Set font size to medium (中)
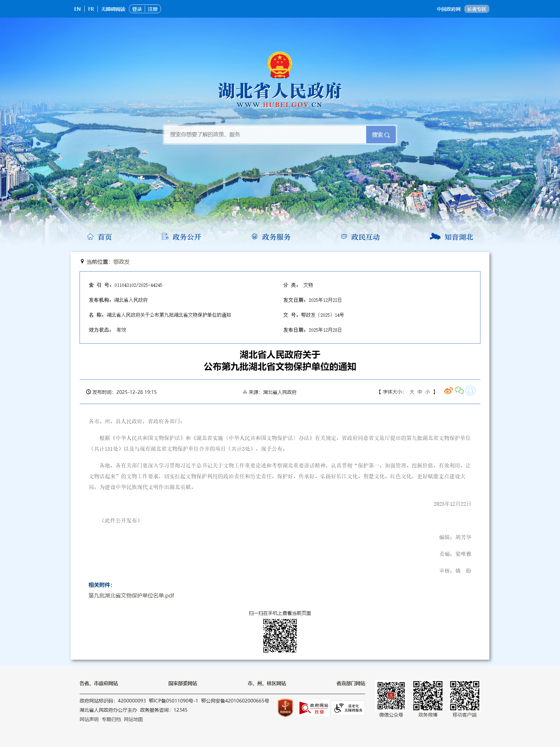560x747 pixels. click(x=420, y=392)
